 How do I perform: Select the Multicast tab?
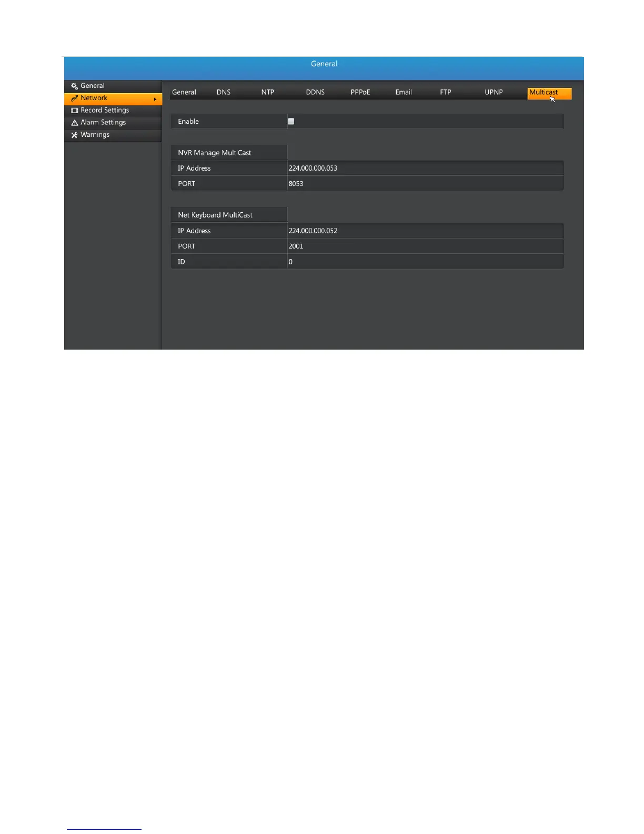(x=549, y=93)
